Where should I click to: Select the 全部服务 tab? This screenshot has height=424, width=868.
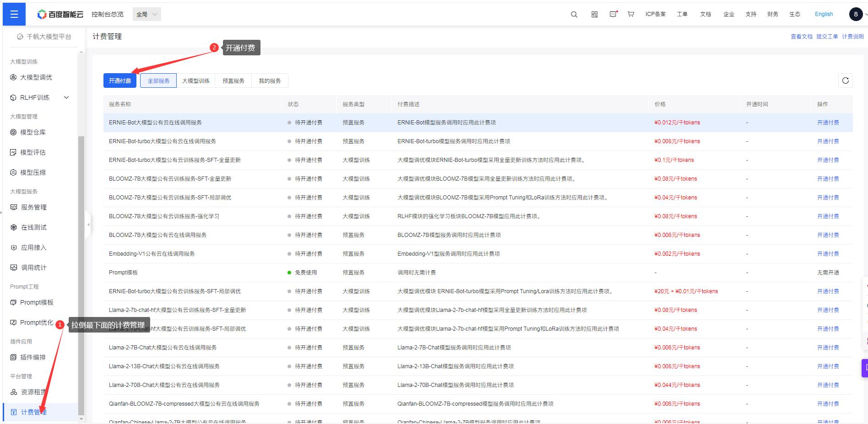158,81
